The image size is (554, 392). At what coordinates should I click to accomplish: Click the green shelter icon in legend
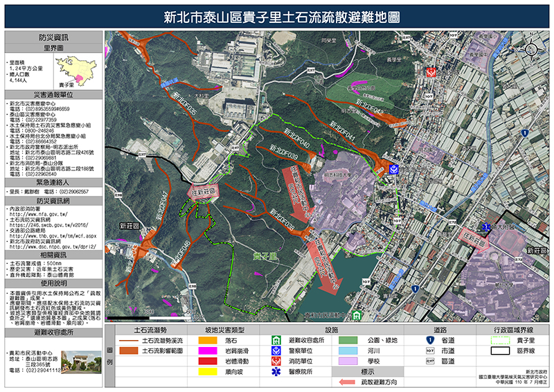pos(276,341)
